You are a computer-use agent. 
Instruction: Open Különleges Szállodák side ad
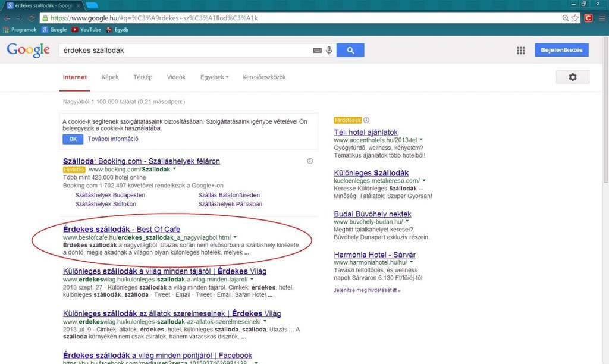pos(371,173)
